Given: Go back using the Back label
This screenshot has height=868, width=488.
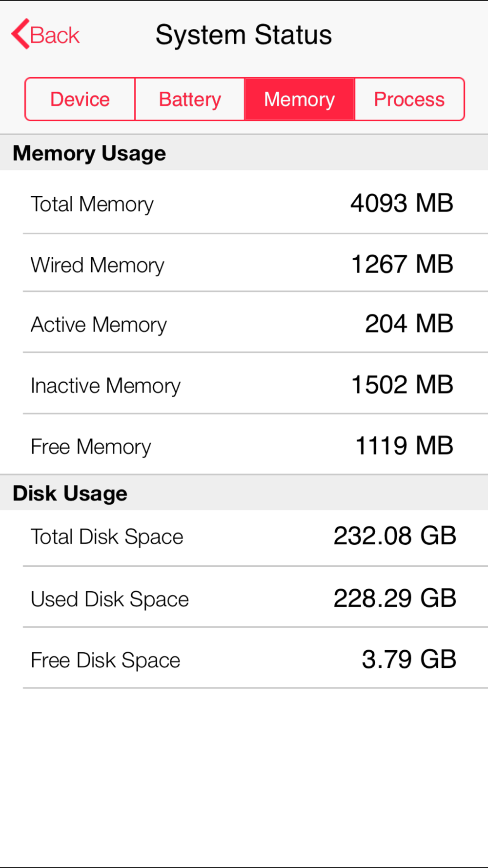Looking at the screenshot, I should coord(55,35).
